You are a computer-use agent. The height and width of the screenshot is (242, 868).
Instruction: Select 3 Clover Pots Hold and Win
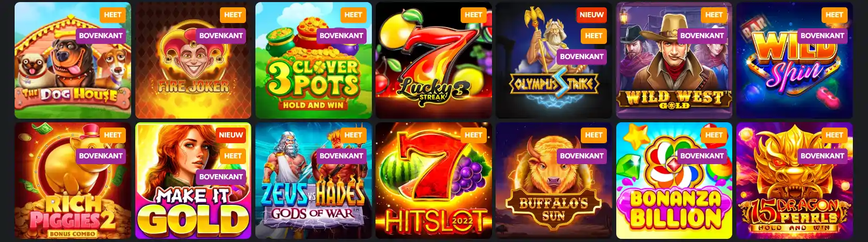tap(313, 60)
